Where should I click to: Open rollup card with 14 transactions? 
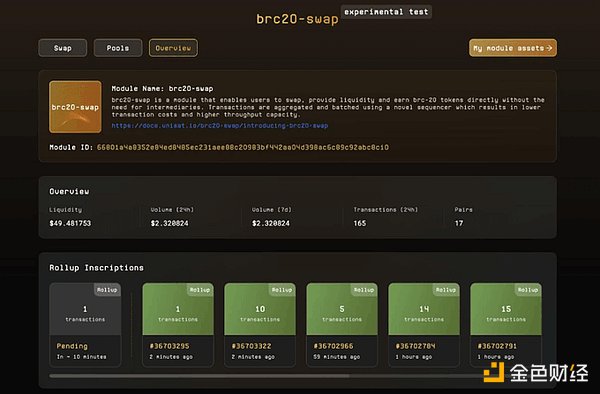[424, 325]
